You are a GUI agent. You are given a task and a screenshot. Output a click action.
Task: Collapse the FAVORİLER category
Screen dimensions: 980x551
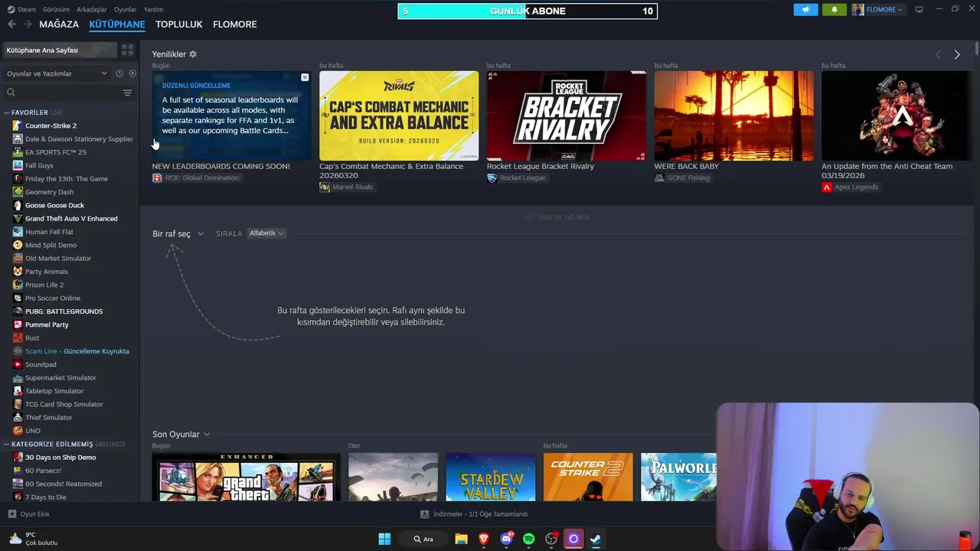[x=6, y=112]
